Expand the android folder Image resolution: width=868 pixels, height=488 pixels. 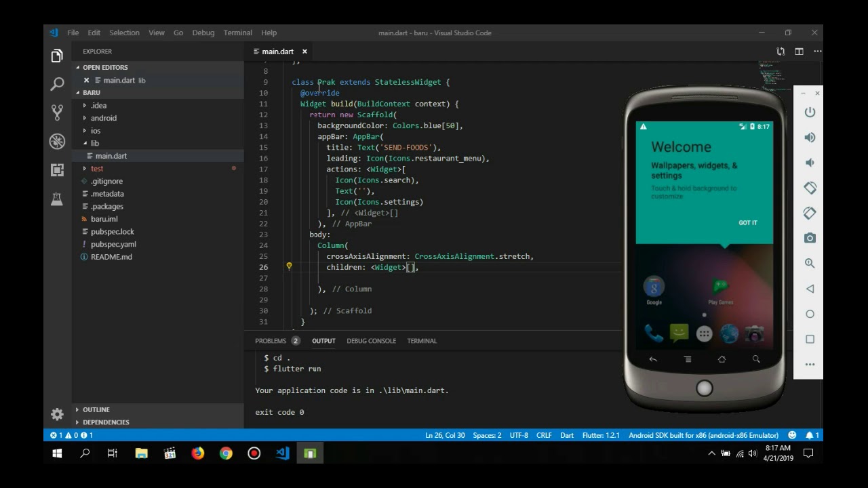click(103, 118)
